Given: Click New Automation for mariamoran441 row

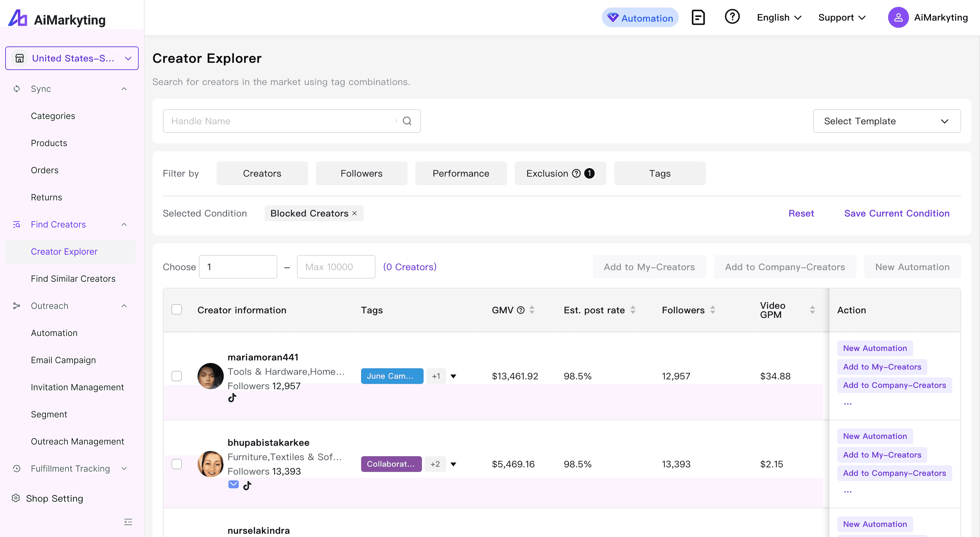Looking at the screenshot, I should click(x=875, y=348).
